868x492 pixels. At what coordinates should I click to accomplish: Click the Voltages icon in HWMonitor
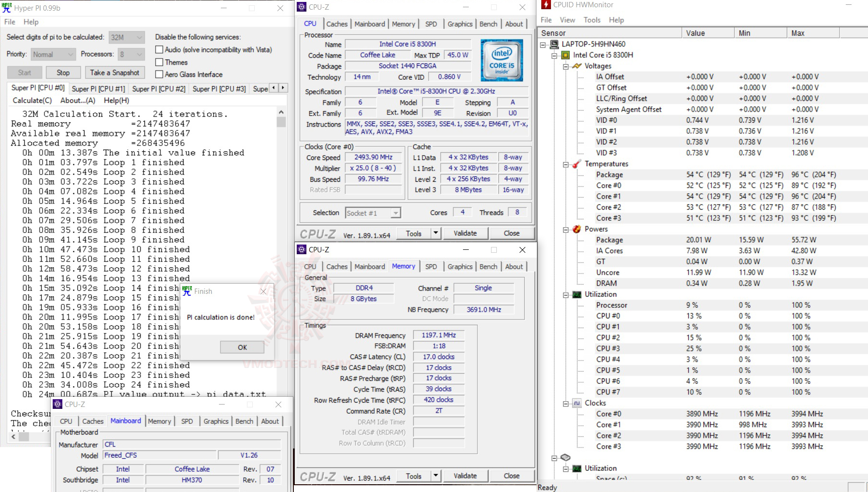point(577,66)
